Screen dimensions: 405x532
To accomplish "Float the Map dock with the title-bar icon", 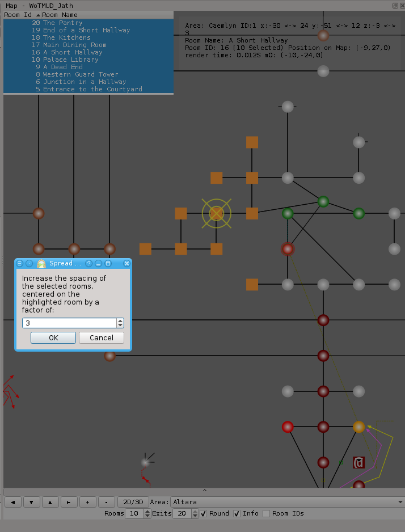I will coord(395,6).
